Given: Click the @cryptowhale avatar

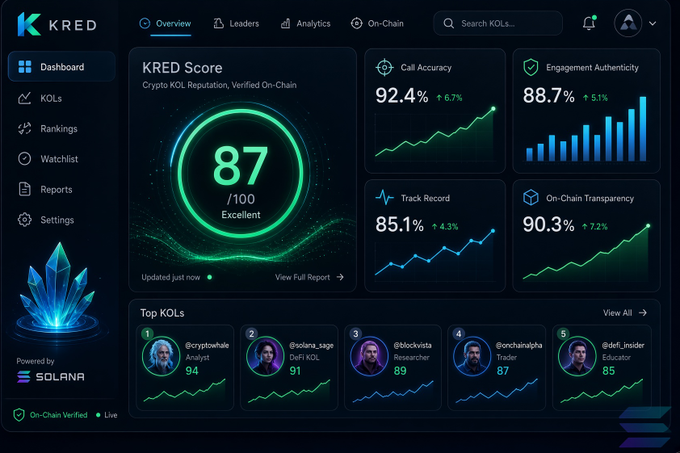Looking at the screenshot, I should point(161,356).
